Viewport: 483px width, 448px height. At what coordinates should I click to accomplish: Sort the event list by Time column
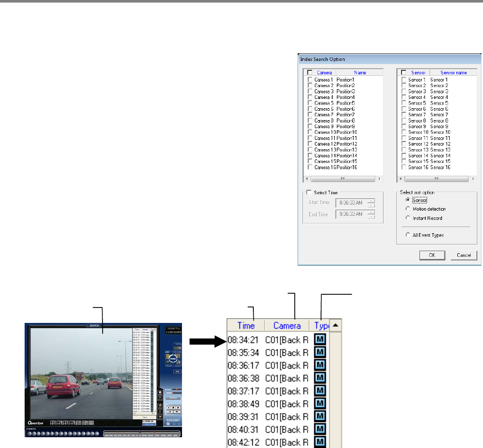coord(246,325)
